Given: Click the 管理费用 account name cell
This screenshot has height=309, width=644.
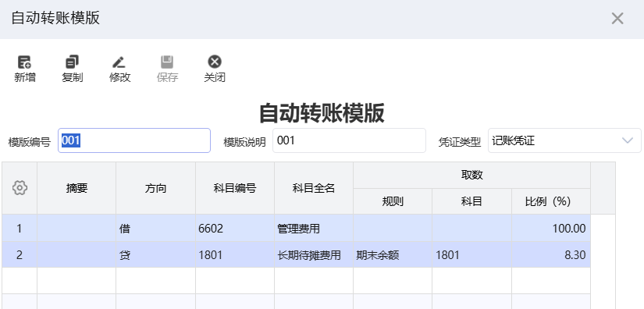Looking at the screenshot, I should click(x=314, y=228).
